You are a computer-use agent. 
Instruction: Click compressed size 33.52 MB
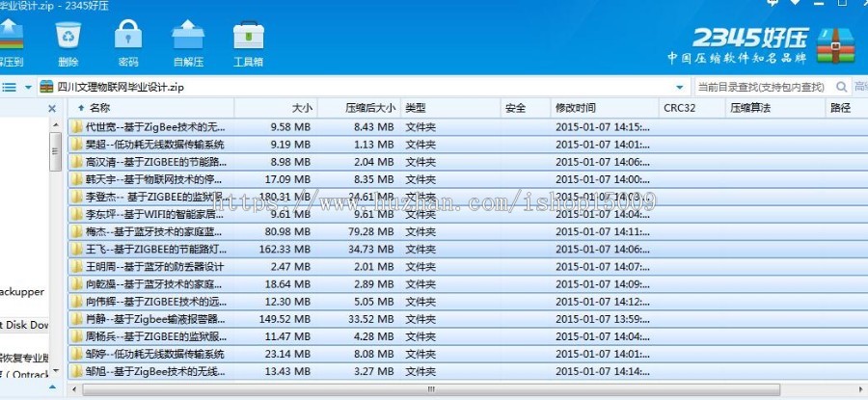(x=370, y=319)
